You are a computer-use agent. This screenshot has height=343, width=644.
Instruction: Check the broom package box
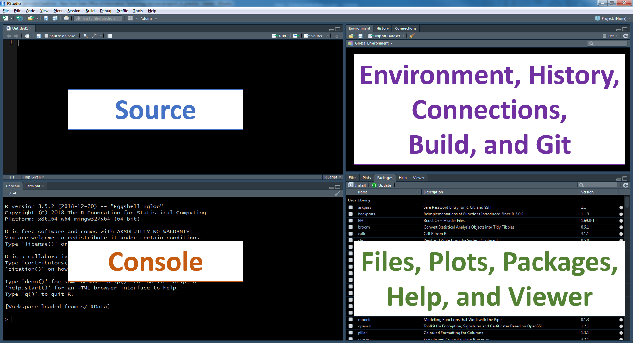pyautogui.click(x=351, y=227)
